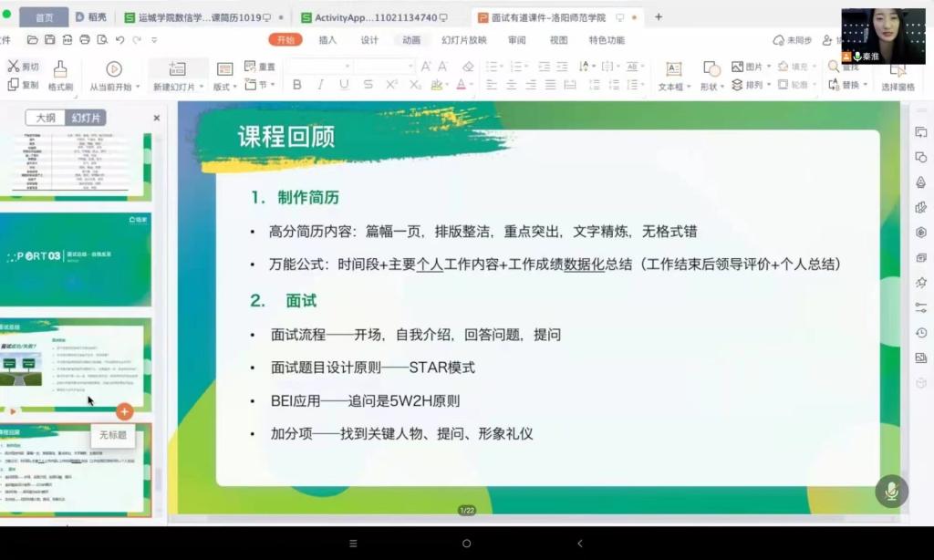Switch to the Outline (大纲) pane tab
The width and height of the screenshot is (934, 560).
click(x=45, y=118)
